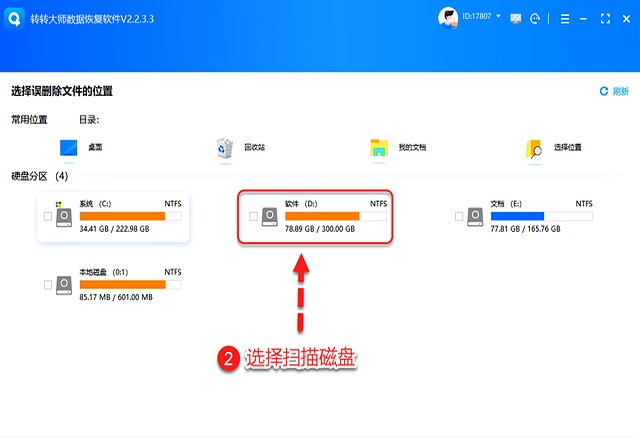Click the 78.89 GB / 300.00 GB text
The image size is (640, 438).
pyautogui.click(x=320, y=229)
